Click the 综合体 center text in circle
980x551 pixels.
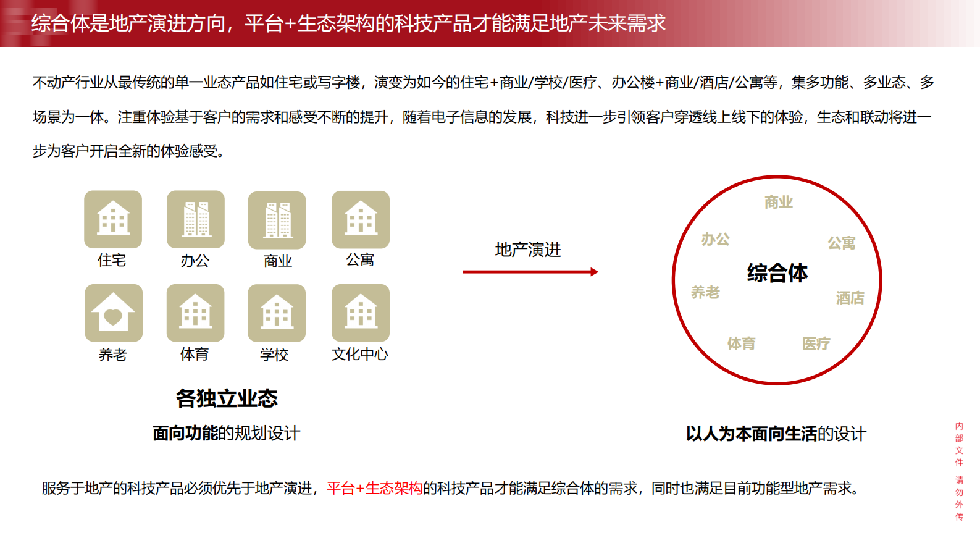tap(777, 272)
